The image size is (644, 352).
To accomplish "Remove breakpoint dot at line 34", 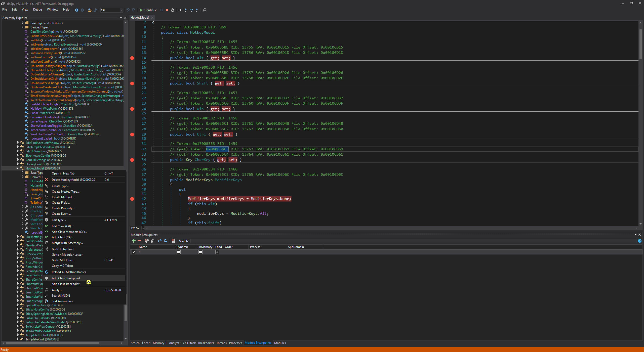I will click(132, 160).
